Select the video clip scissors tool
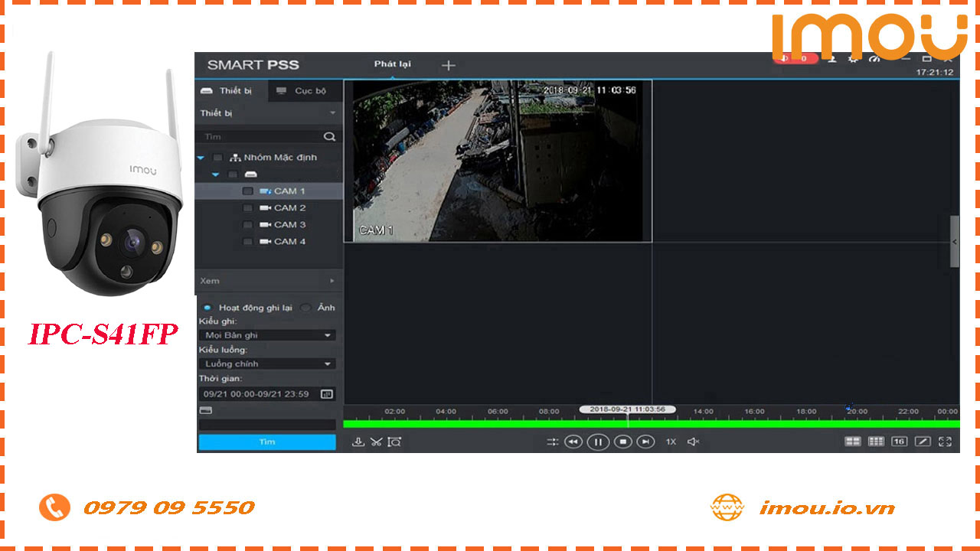Screen dimensions: 980x551 pos(377,442)
